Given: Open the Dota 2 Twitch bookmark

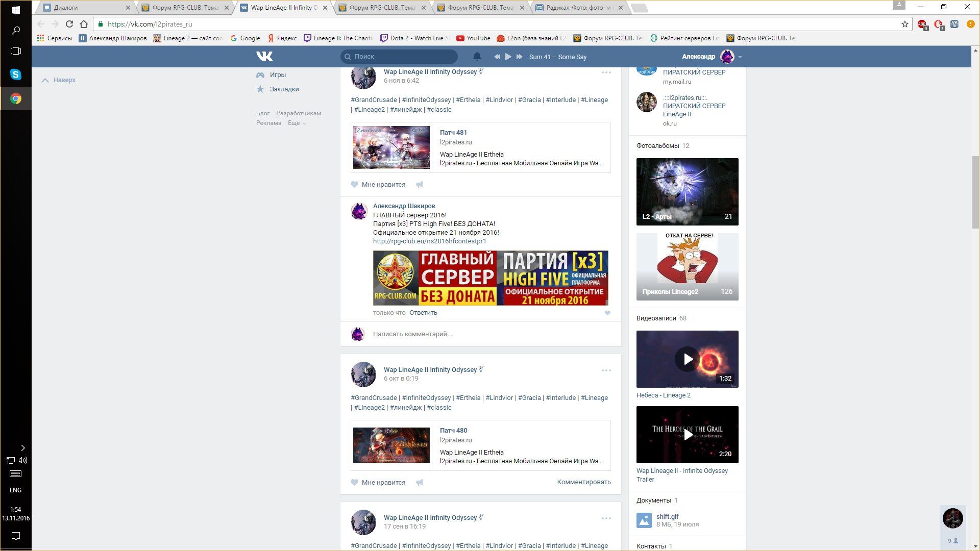Looking at the screenshot, I should coord(414,38).
